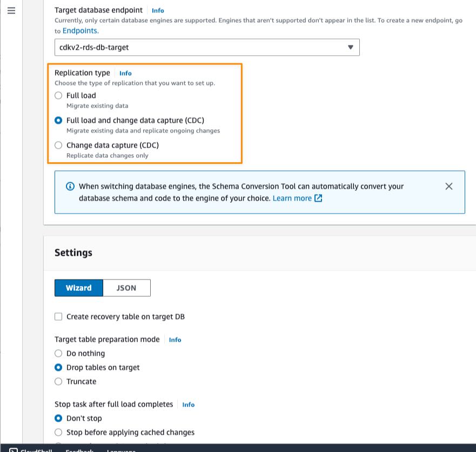Switch to the JSON settings tab
Viewport: 476px width, 452px height.
(126, 288)
